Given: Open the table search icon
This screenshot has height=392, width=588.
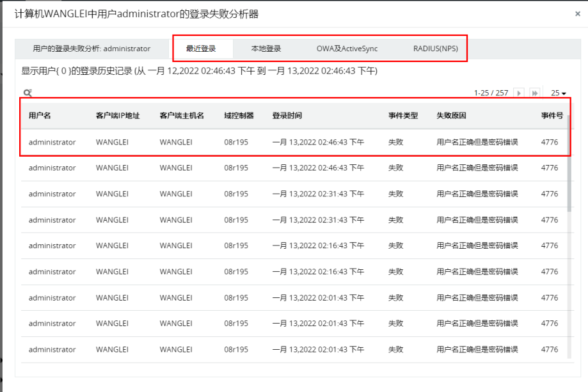Looking at the screenshot, I should click(28, 93).
